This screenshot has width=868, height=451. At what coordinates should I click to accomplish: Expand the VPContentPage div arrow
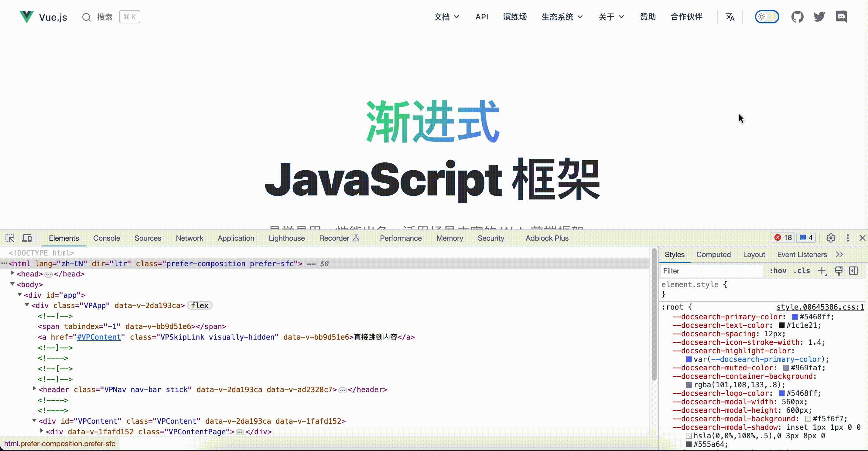click(41, 430)
